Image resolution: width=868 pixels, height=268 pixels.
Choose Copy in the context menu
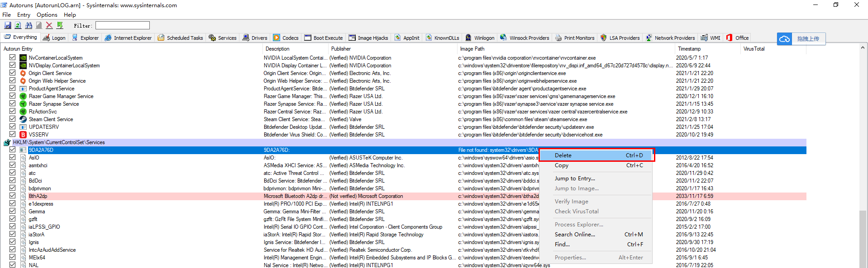(x=596, y=165)
